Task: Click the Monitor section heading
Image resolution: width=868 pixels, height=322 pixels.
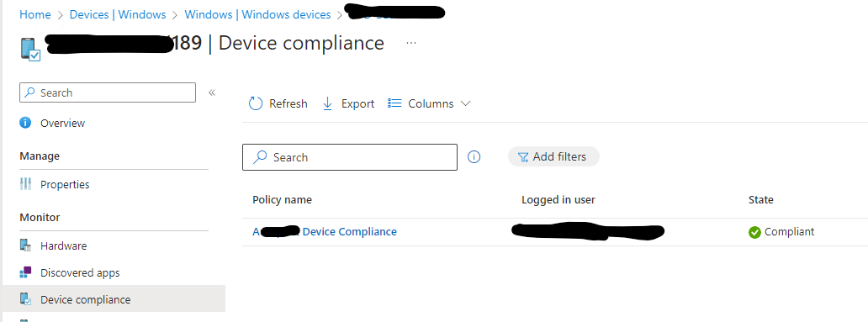Action: point(40,218)
